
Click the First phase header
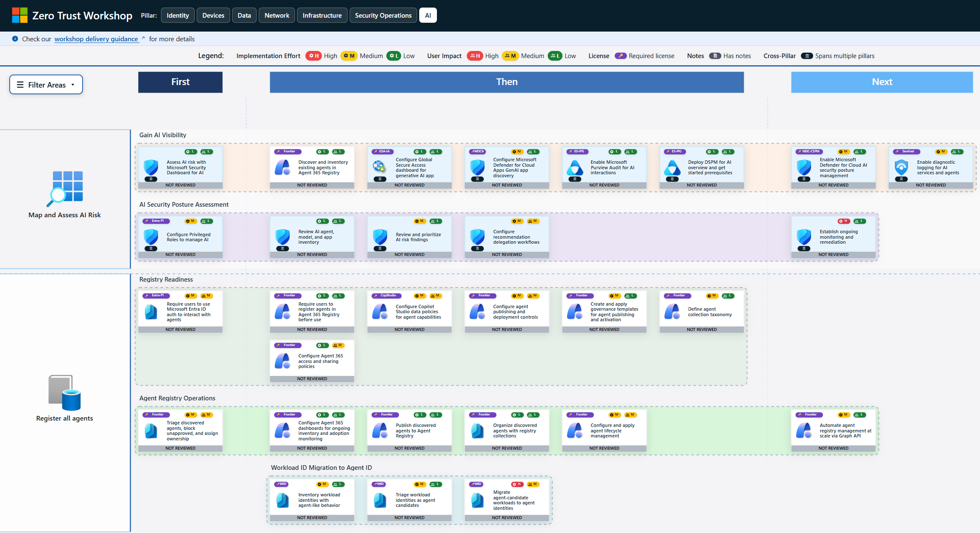(180, 82)
